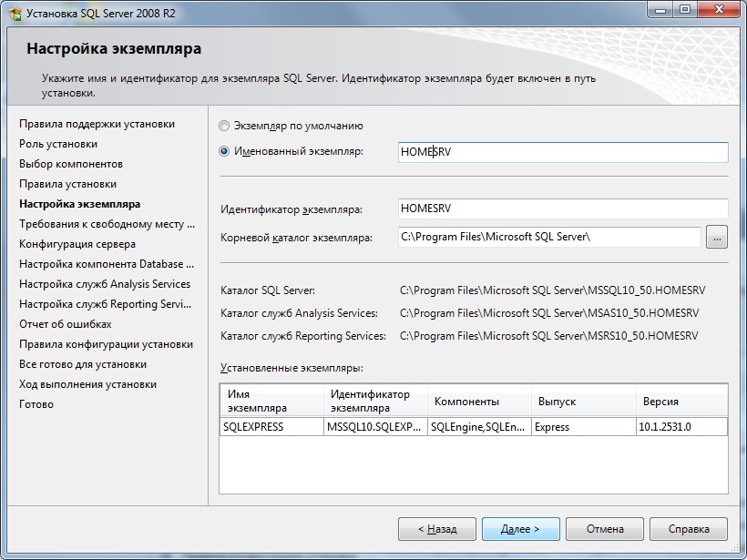This screenshot has width=747, height=560.
Task: Click the named instance field with HOMESRV
Action: pyautogui.click(x=563, y=152)
